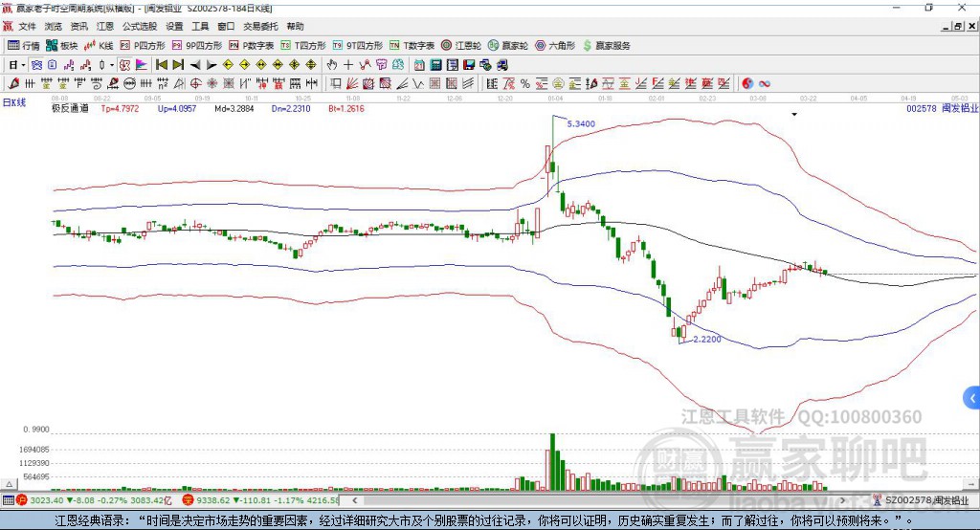Click the calculator icon in toolbar
Image resolution: width=980 pixels, height=530 pixels.
[435, 64]
